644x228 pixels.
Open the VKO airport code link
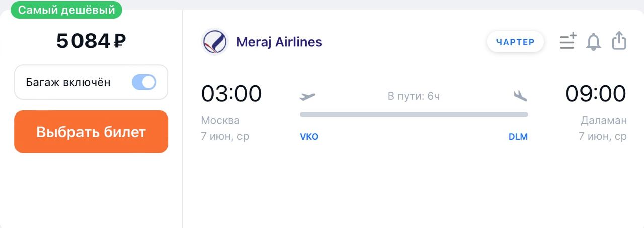point(309,137)
